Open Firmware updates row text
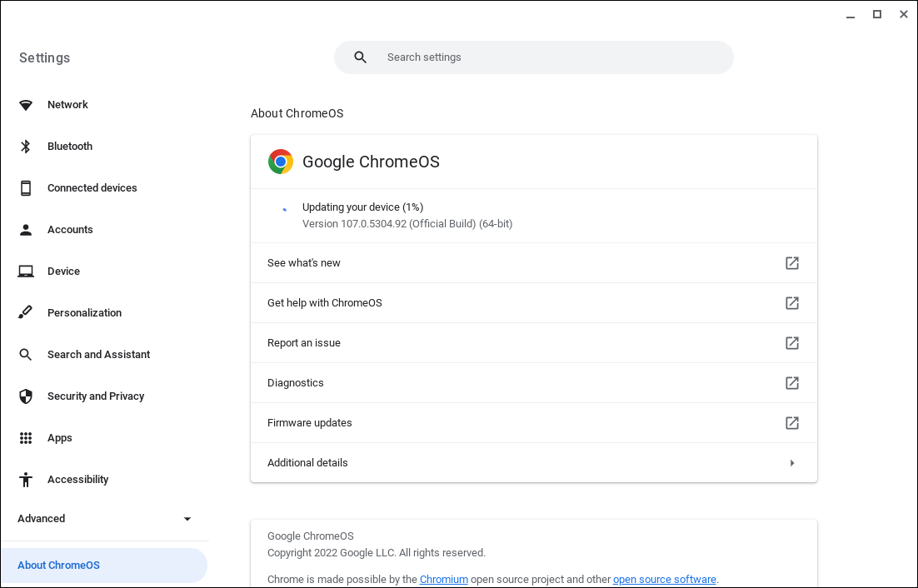Image resolution: width=918 pixels, height=588 pixels. tap(309, 422)
